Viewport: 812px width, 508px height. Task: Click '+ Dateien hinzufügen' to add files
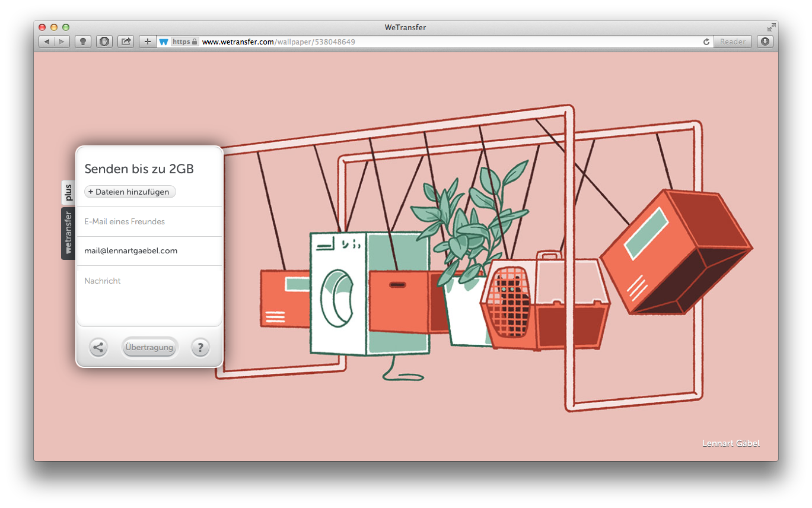tap(130, 192)
